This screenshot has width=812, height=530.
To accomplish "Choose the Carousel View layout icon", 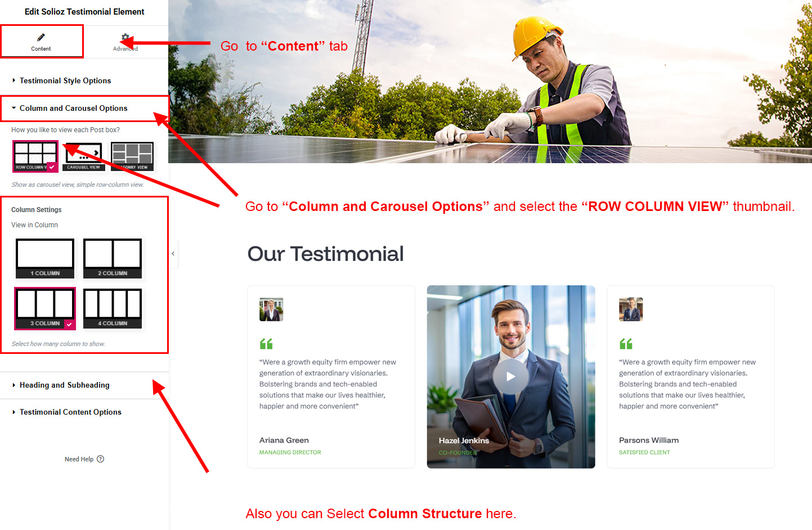I will pyautogui.click(x=84, y=156).
